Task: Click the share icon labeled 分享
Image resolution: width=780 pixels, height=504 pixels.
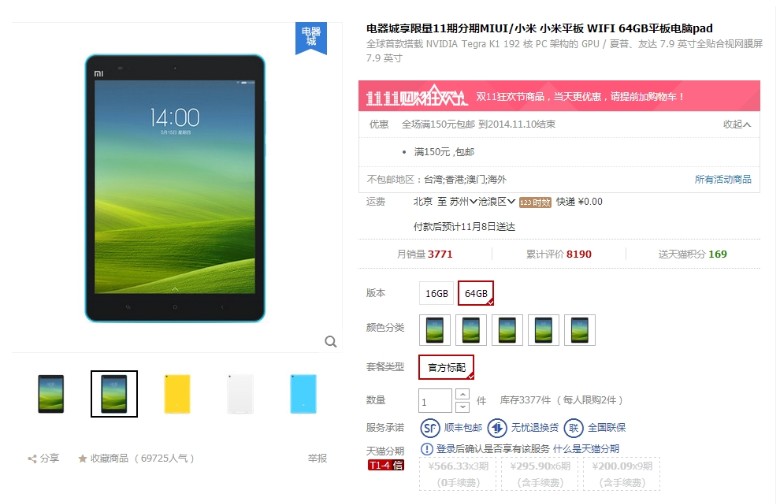Action: click(x=32, y=459)
